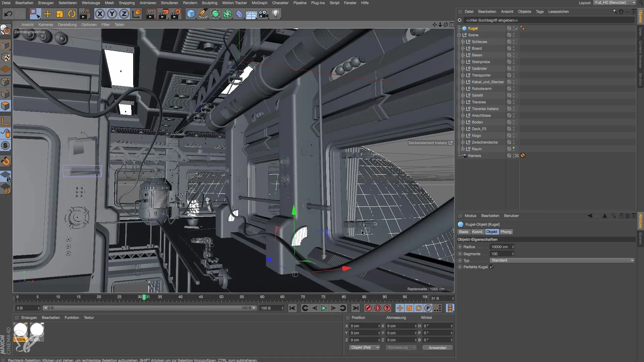This screenshot has width=644, height=362.
Task: Jump to the animation start
Action: (292, 308)
